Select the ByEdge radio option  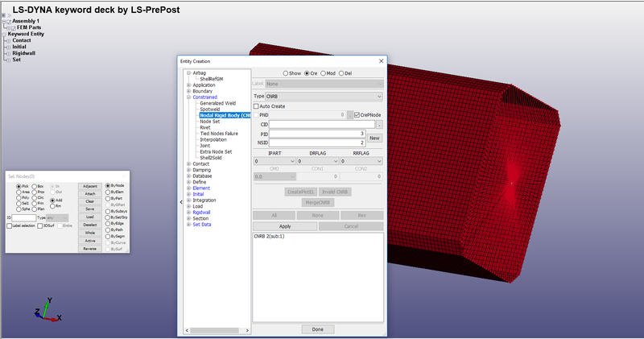[108, 224]
